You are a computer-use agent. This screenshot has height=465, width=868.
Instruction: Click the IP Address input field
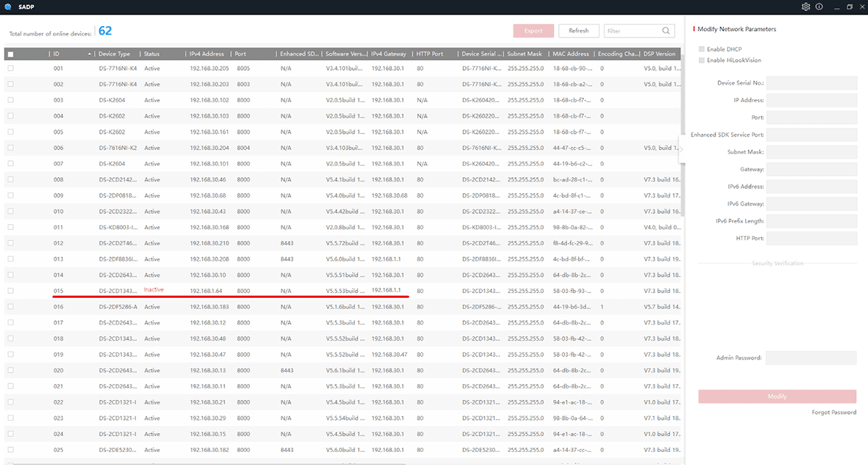811,100
